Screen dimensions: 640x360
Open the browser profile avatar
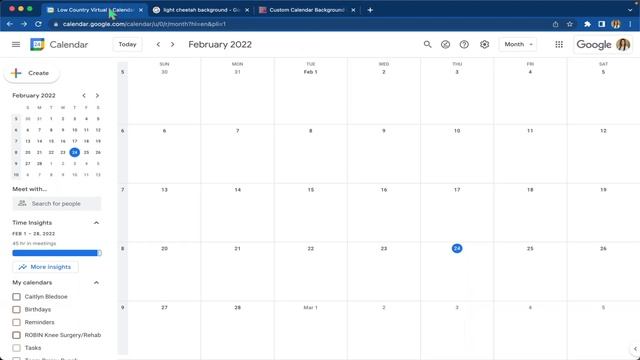pos(616,24)
